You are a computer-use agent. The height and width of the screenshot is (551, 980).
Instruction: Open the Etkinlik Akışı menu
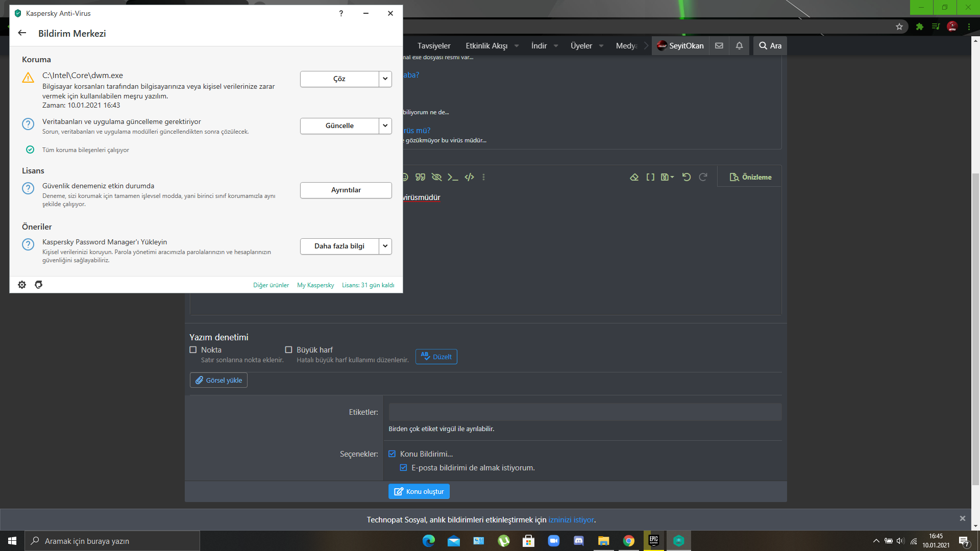click(x=486, y=45)
